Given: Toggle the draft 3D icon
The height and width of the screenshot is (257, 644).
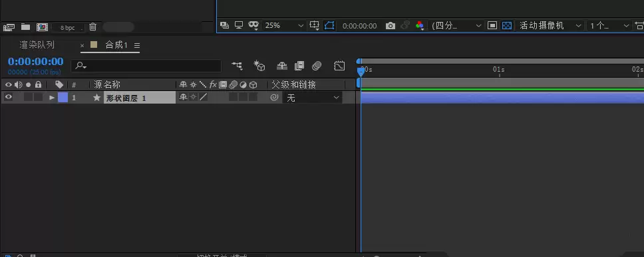Looking at the screenshot, I should click(x=259, y=66).
